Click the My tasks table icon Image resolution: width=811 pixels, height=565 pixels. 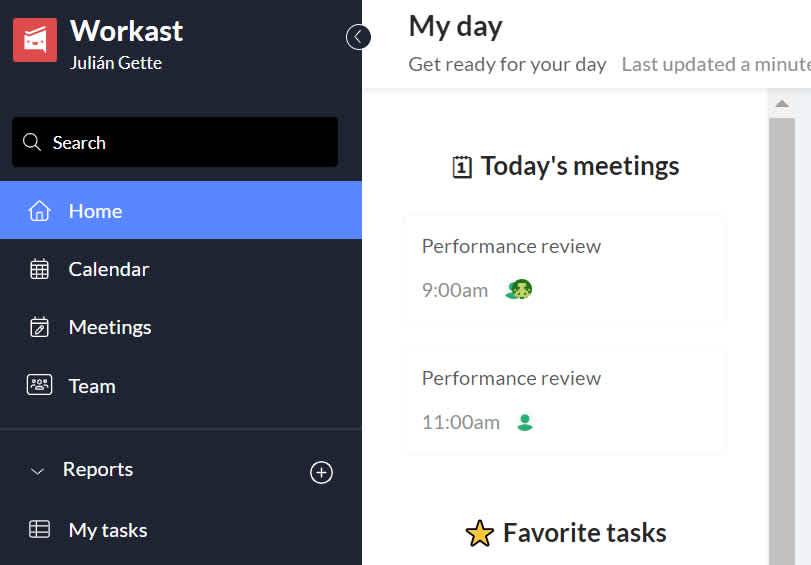point(39,529)
